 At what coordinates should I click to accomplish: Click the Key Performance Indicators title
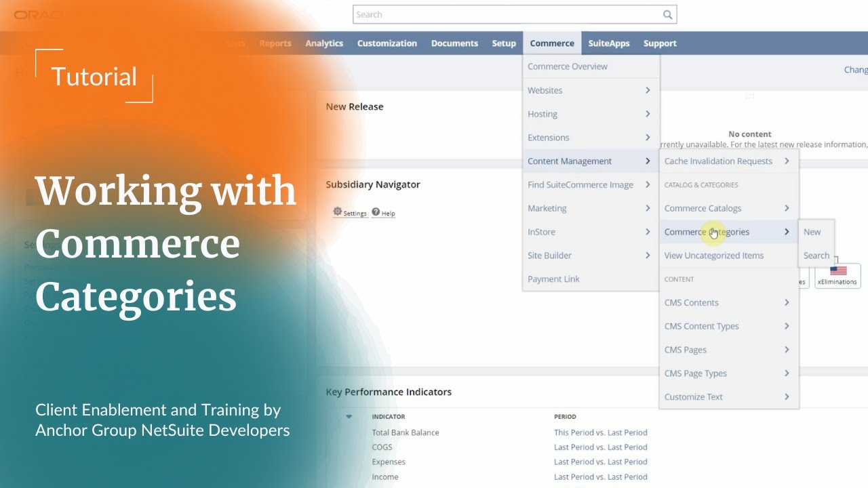point(389,392)
